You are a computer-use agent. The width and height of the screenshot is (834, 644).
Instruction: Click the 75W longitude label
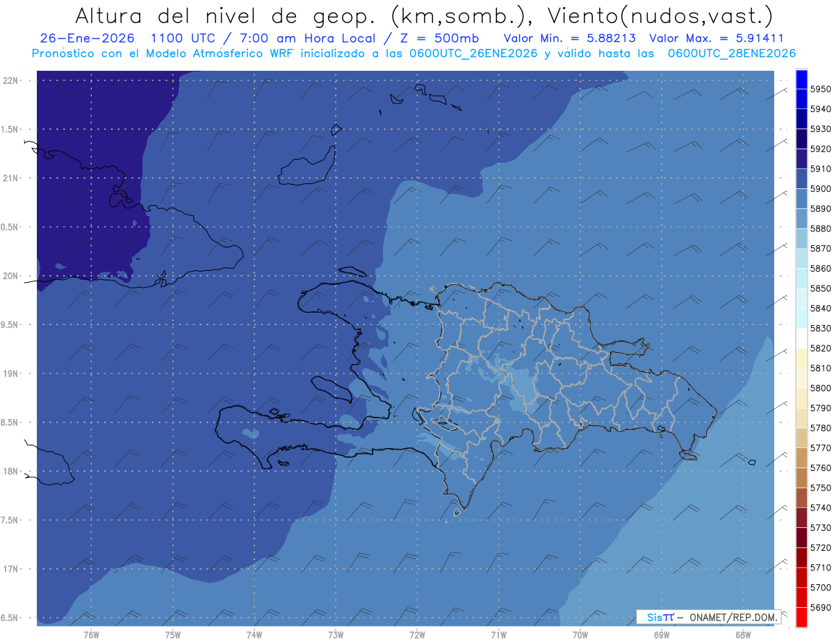173,636
